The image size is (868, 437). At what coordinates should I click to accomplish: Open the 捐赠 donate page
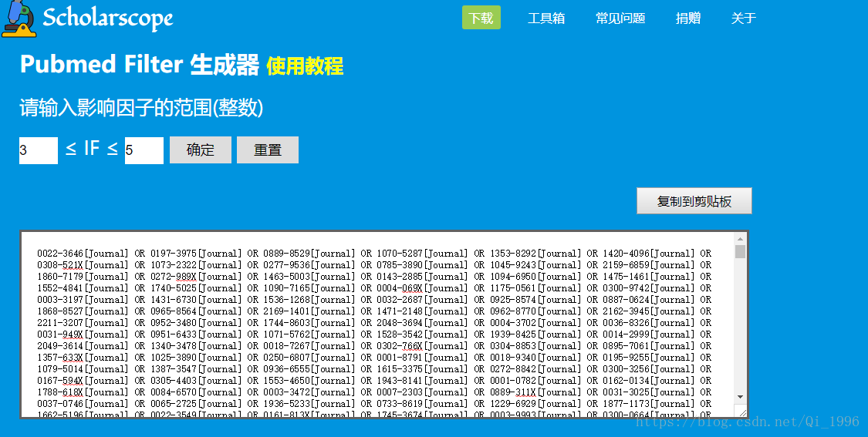pos(688,18)
